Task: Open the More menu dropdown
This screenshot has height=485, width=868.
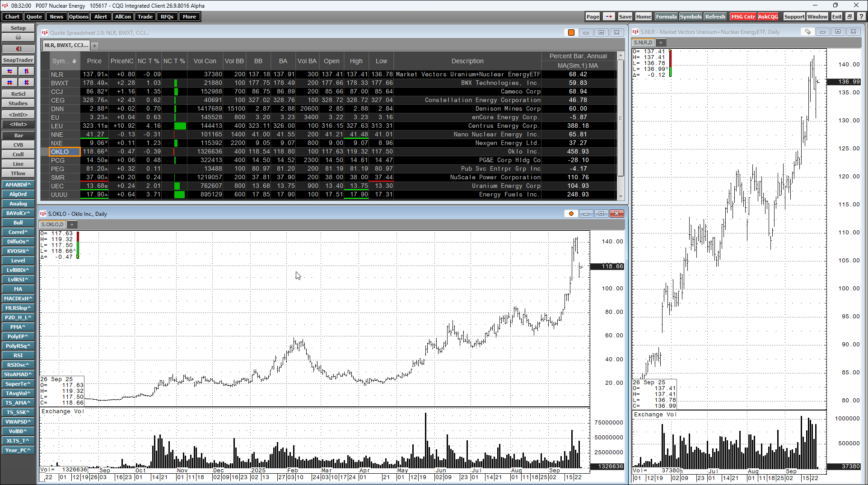Action: (x=189, y=17)
